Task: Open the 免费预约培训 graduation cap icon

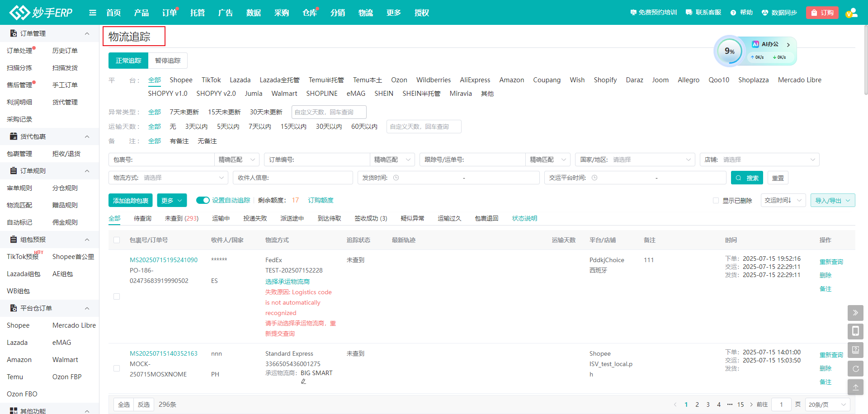Action: pos(633,13)
